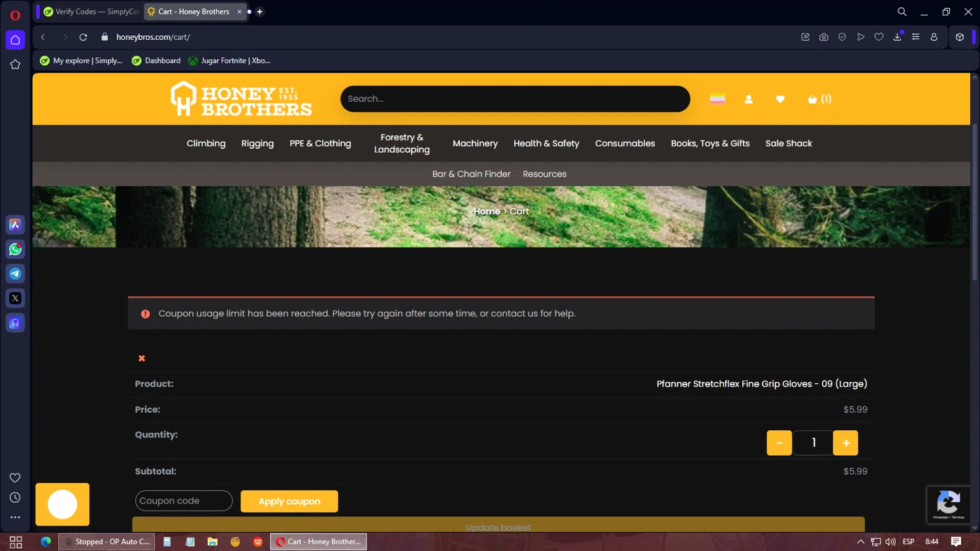Viewport: 980px width, 551px height.
Task: Open the Consumables menu
Action: click(x=625, y=144)
